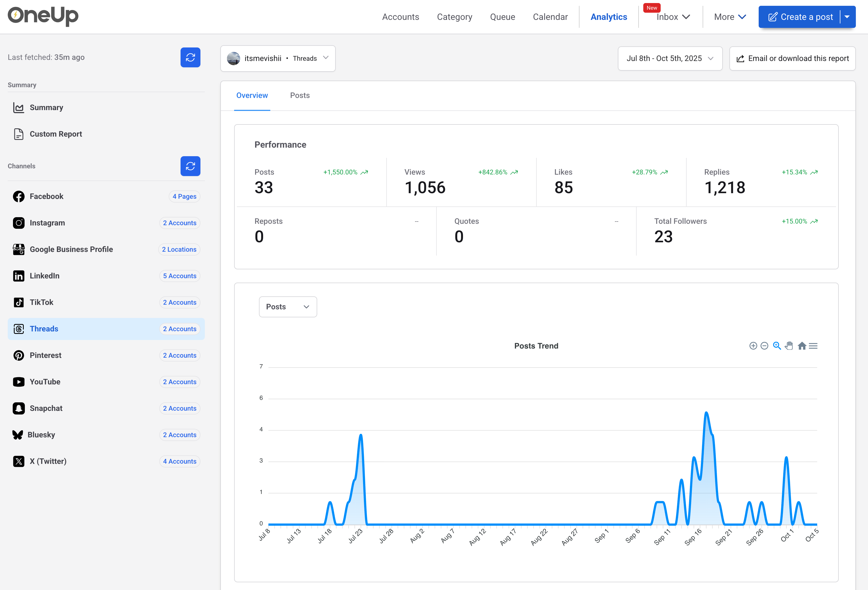Open the Posts metric dropdown above the chart
This screenshot has height=590, width=868.
(288, 307)
